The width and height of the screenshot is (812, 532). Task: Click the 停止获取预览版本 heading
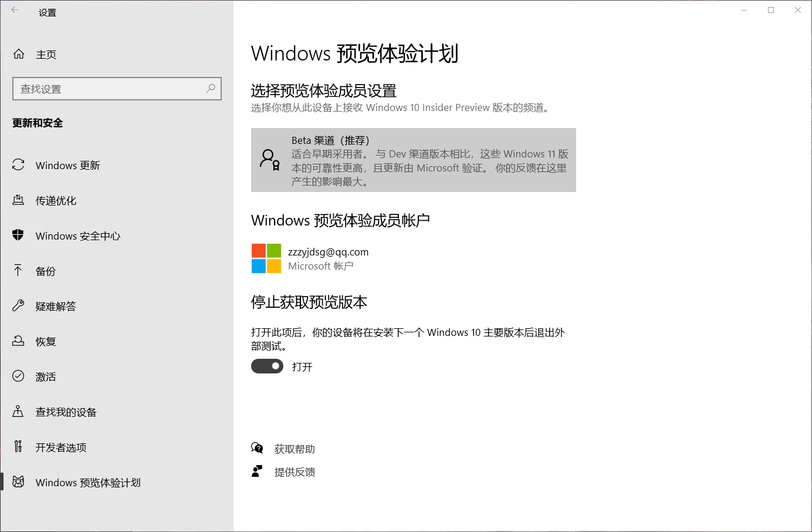309,302
